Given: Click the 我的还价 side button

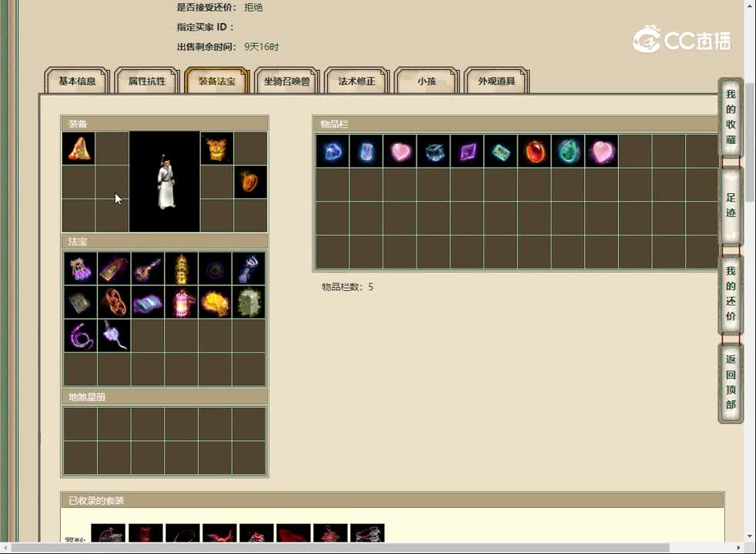Looking at the screenshot, I should tap(731, 294).
